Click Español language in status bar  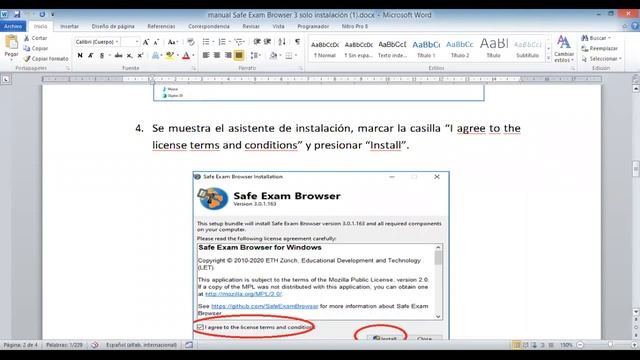[x=141, y=345]
